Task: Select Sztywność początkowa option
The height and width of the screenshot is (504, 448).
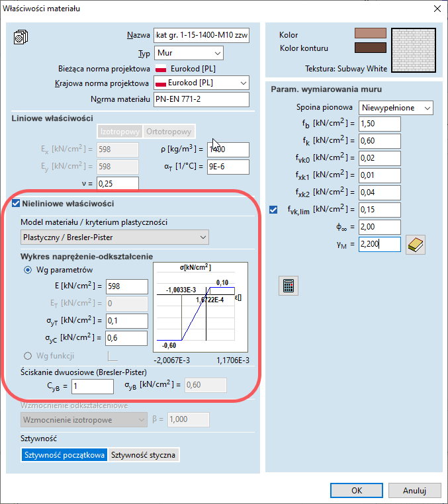Action: click(x=64, y=455)
